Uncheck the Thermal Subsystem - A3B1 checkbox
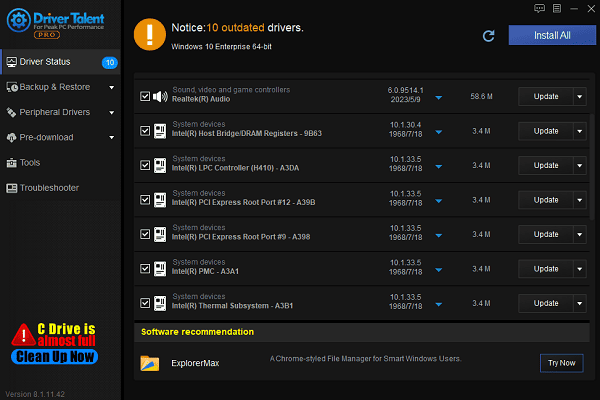 click(145, 303)
